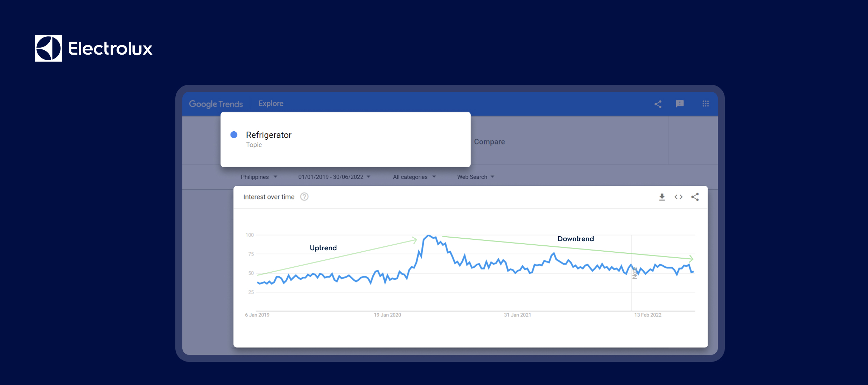Expand the date range 01/01/2019 - 30/06/2022 selector
The image size is (868, 385).
(x=334, y=177)
